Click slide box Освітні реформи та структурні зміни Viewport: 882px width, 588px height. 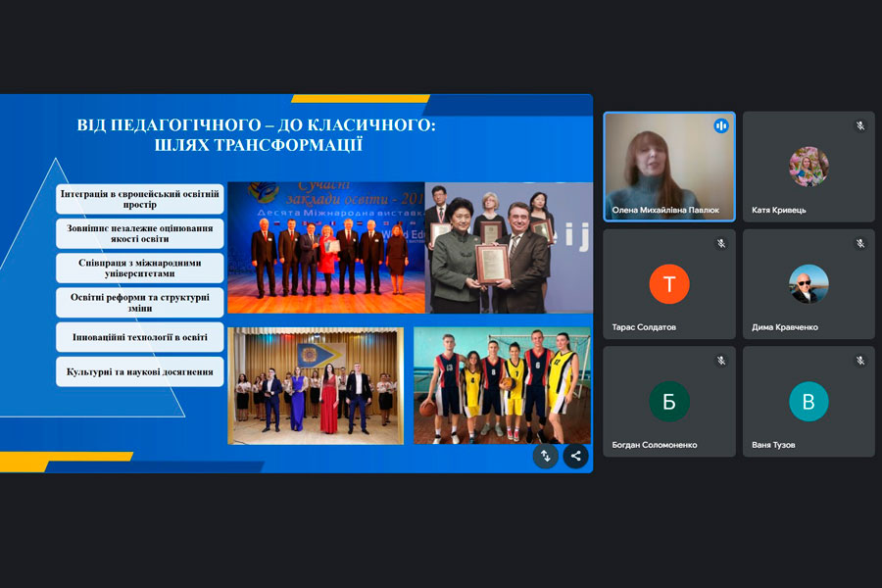pos(139,302)
